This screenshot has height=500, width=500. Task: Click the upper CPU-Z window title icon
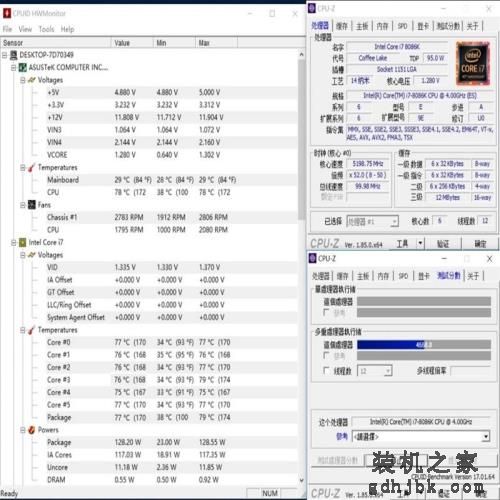tap(312, 8)
